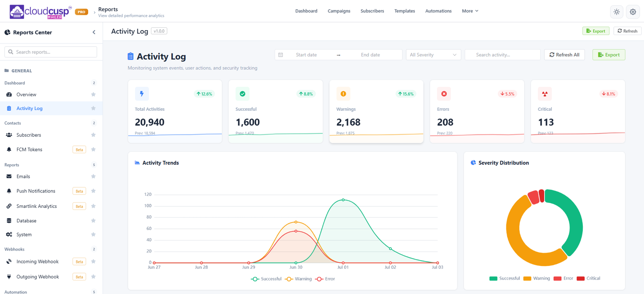
Task: Click the Push Notifications bell icon
Action: (x=9, y=191)
